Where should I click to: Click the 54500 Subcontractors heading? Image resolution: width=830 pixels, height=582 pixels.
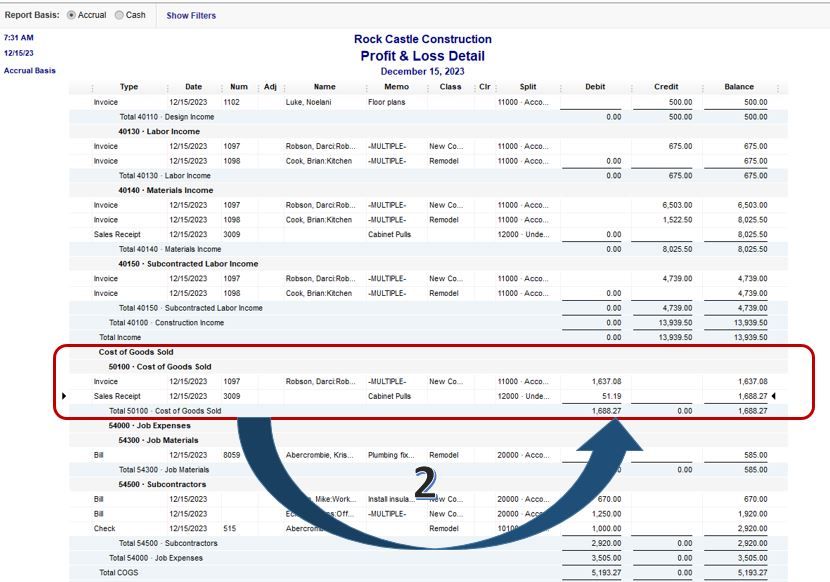pos(162,485)
